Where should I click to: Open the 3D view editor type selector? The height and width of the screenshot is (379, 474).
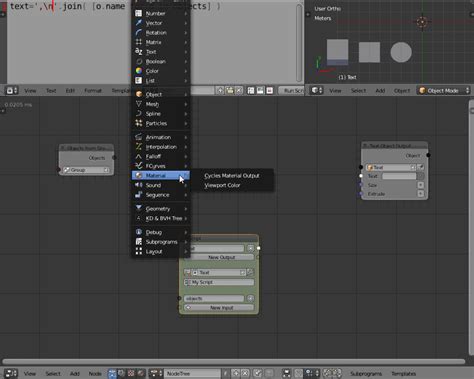coord(317,90)
